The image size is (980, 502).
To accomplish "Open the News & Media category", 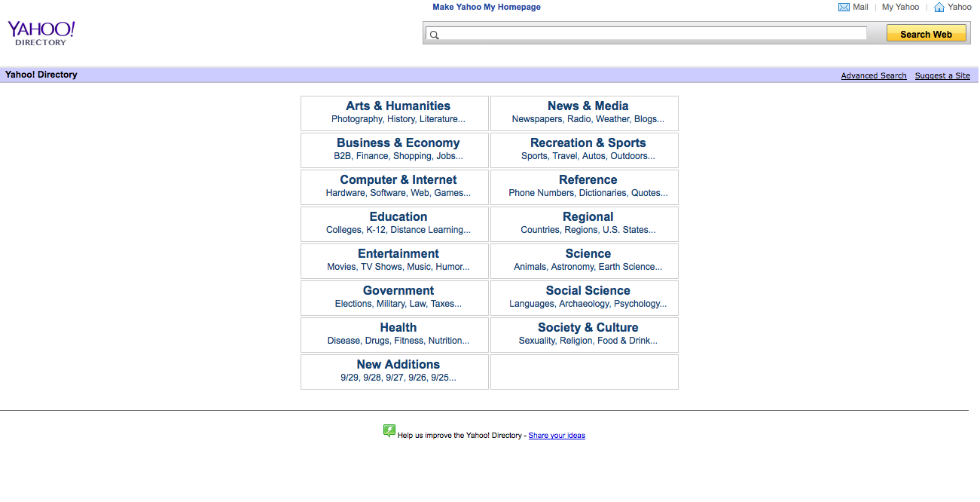I will [x=588, y=106].
